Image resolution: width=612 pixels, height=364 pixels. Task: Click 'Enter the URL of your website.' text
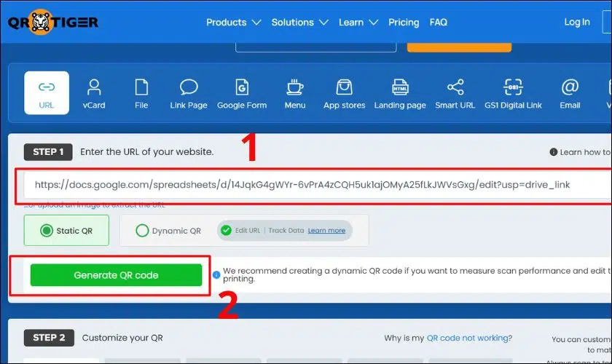pos(146,151)
